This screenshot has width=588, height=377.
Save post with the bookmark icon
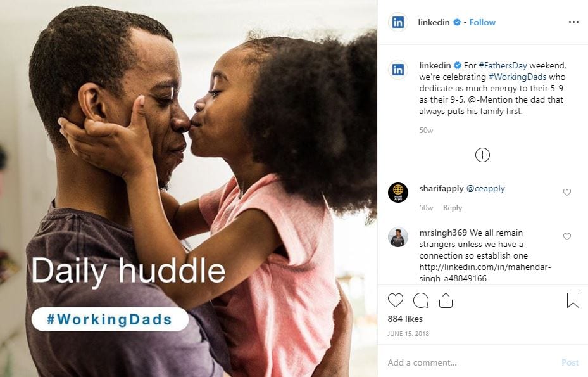click(573, 300)
